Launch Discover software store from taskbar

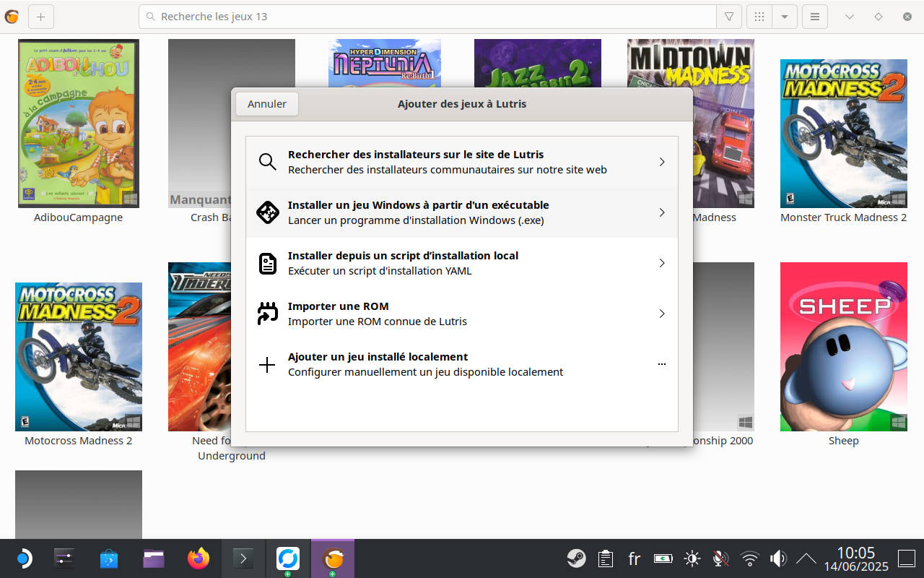coord(109,558)
